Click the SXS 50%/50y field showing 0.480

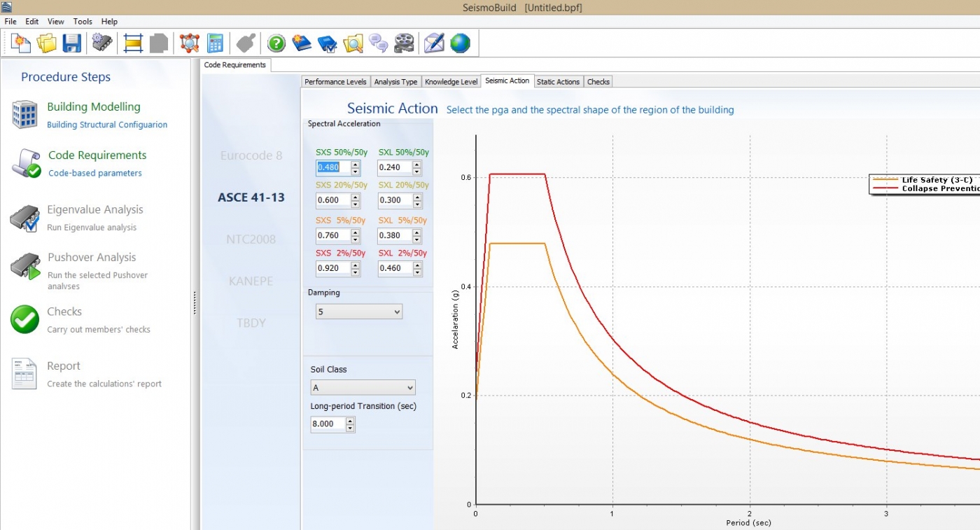point(333,167)
